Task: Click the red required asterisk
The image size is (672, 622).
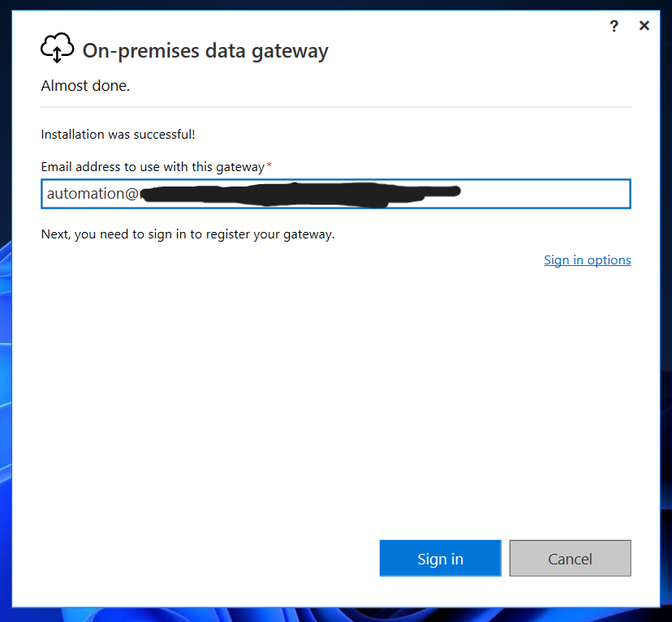Action: [x=269, y=165]
